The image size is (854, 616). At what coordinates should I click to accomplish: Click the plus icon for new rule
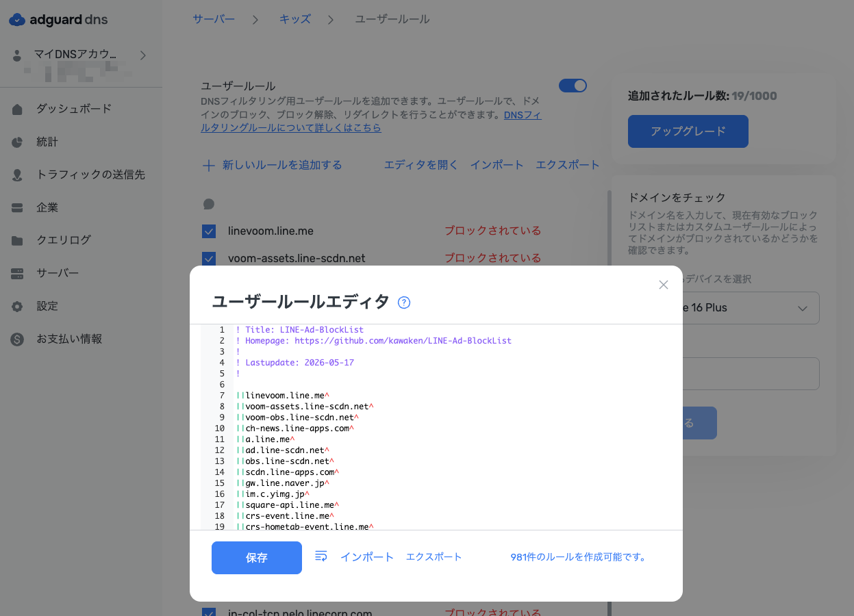click(x=209, y=165)
